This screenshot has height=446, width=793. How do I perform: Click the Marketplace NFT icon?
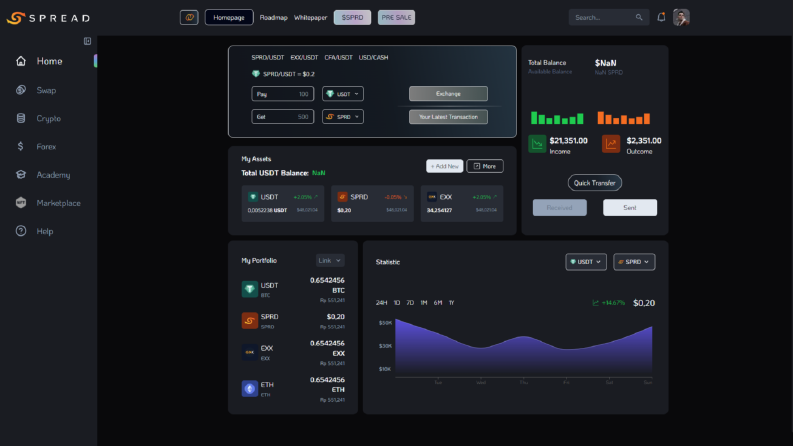pos(21,203)
